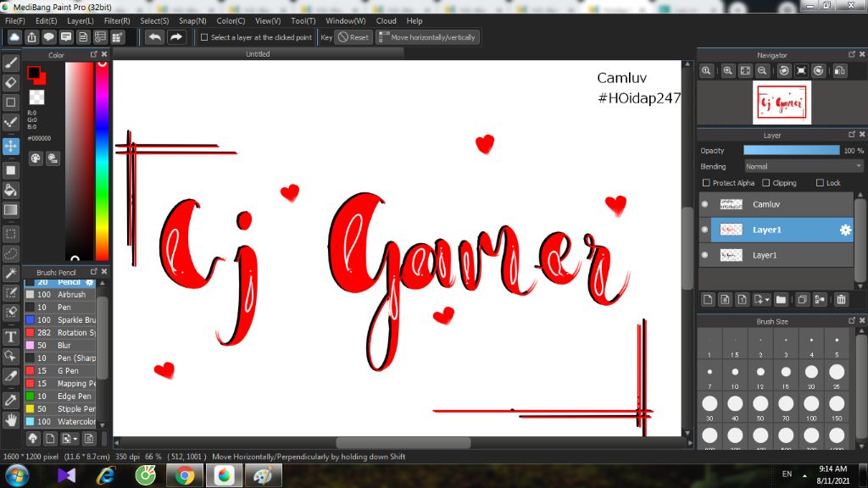
Task: Open the Filter menu
Action: point(117,21)
